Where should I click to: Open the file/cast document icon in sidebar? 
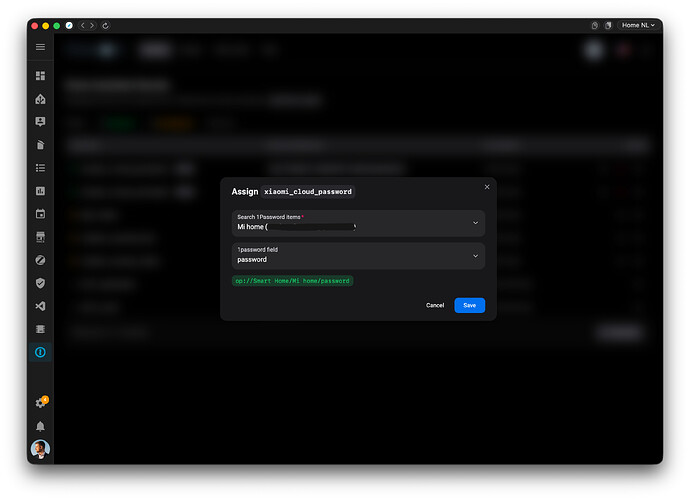(x=40, y=145)
